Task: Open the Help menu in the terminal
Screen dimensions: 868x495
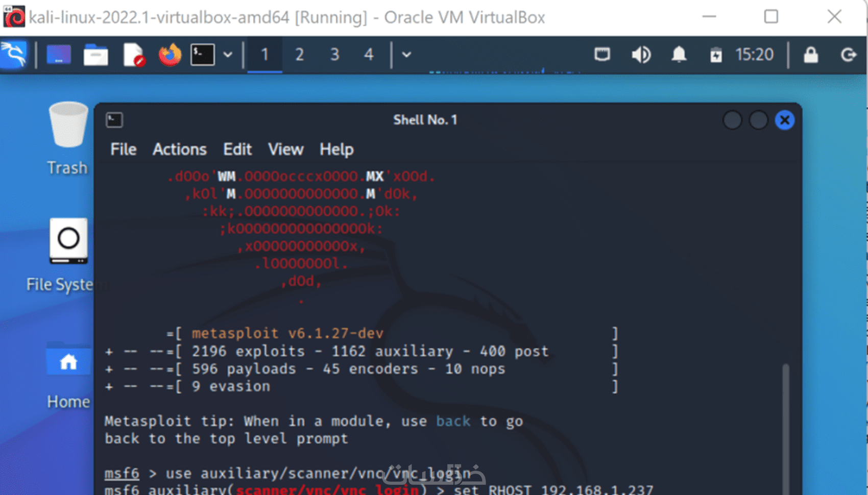Action: click(x=336, y=150)
